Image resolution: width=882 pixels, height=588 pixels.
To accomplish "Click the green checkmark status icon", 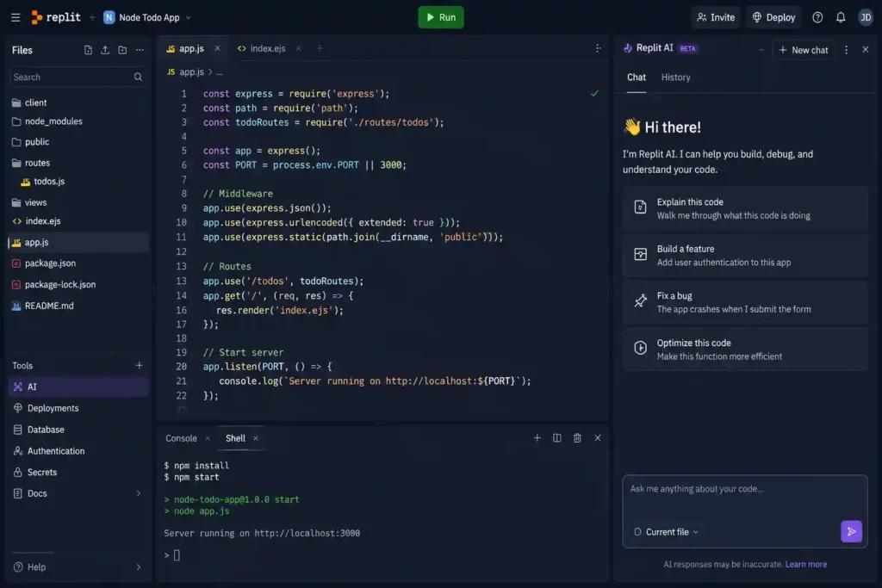I will 594,93.
